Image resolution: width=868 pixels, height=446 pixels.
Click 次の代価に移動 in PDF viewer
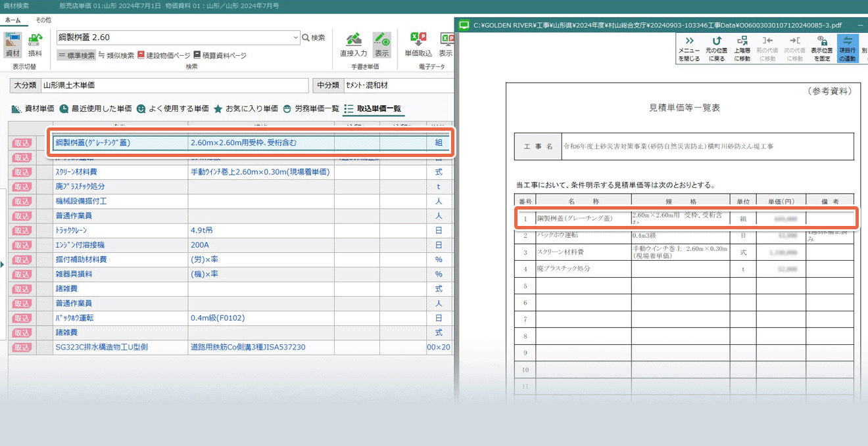tap(794, 49)
